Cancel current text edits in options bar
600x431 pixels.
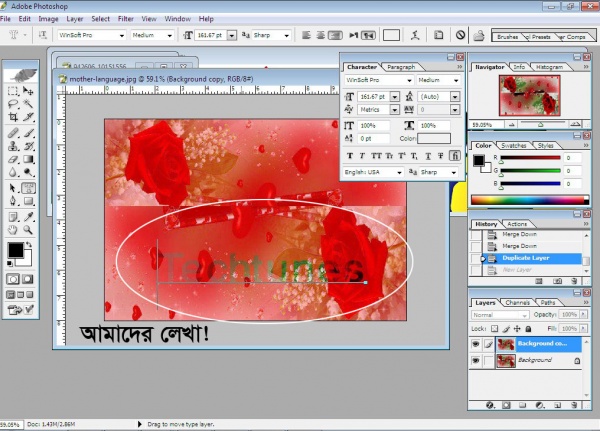tap(460, 35)
